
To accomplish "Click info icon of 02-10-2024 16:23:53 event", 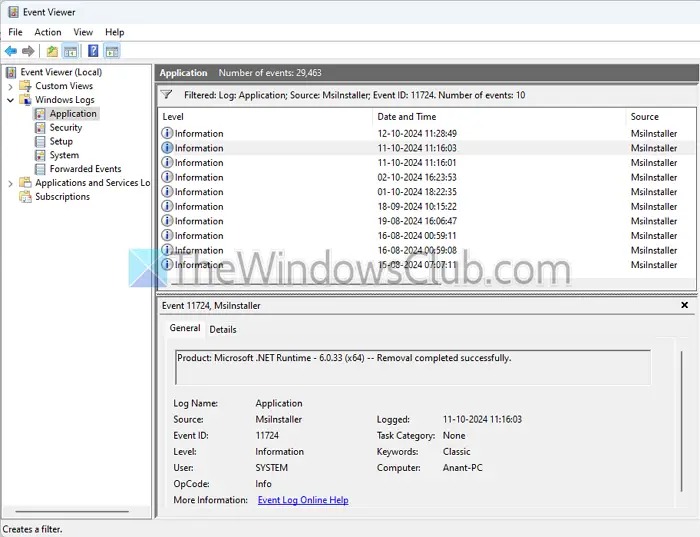I will click(167, 177).
